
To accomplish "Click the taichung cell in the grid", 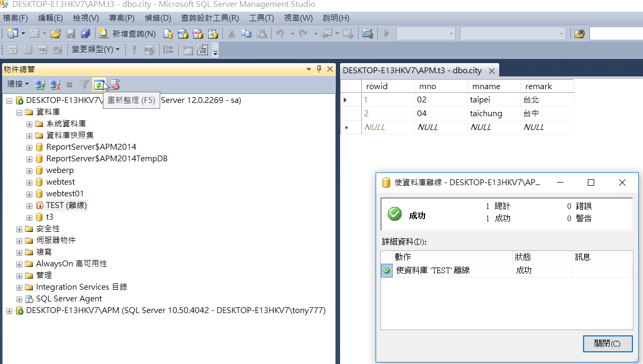I will pyautogui.click(x=494, y=114).
